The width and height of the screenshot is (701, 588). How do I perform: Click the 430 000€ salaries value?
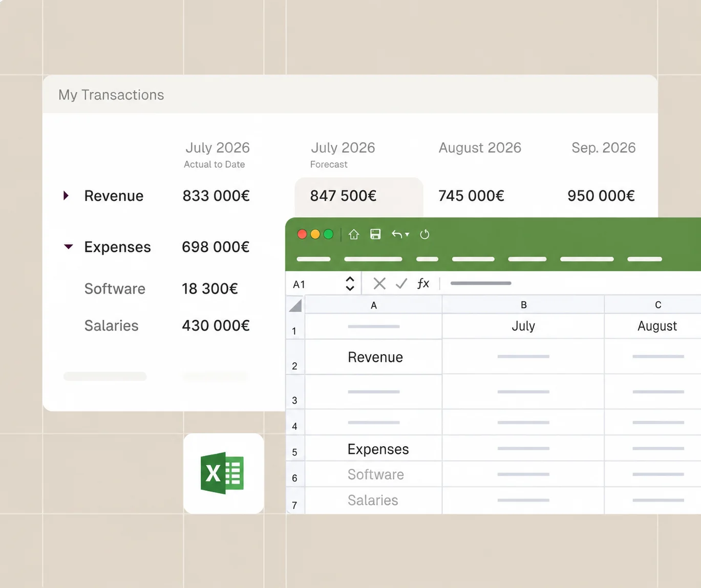click(216, 325)
